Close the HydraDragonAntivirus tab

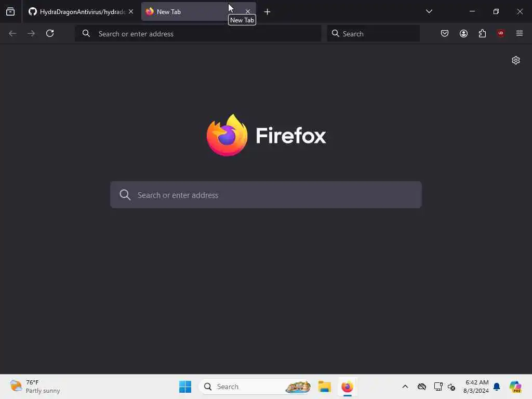click(x=131, y=12)
